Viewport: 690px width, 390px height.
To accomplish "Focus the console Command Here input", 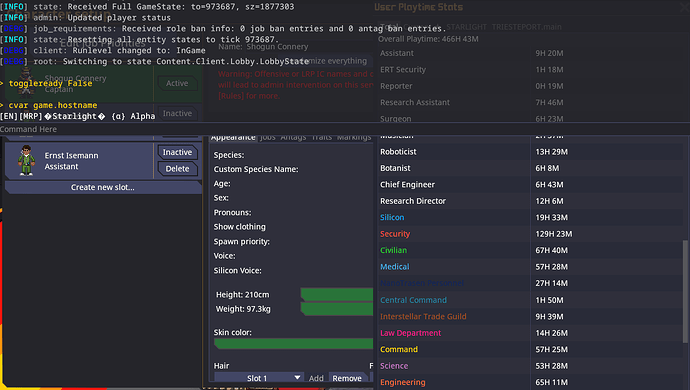I will (345, 129).
